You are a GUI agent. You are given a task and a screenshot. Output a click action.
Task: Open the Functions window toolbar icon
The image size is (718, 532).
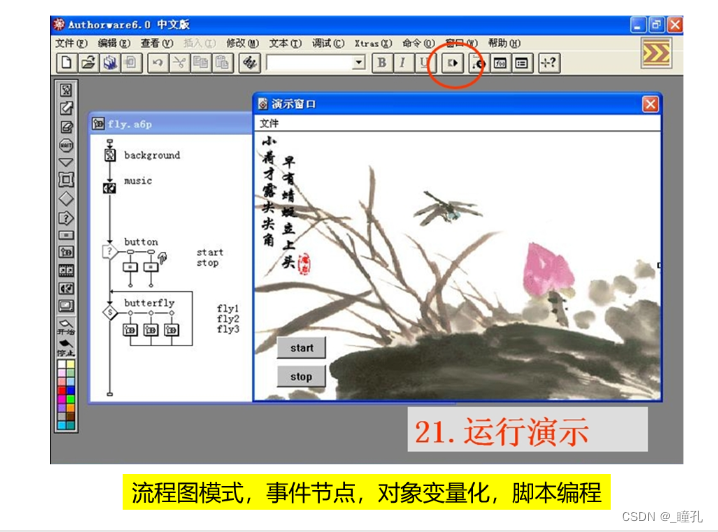500,63
